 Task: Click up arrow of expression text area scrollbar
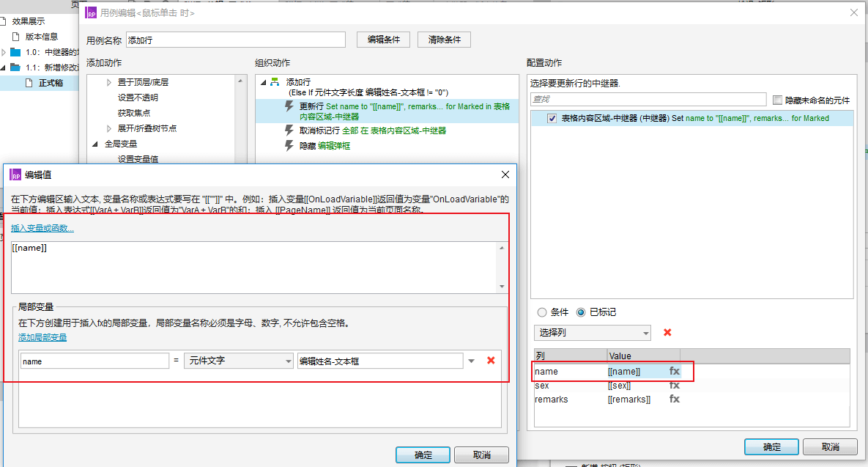502,248
